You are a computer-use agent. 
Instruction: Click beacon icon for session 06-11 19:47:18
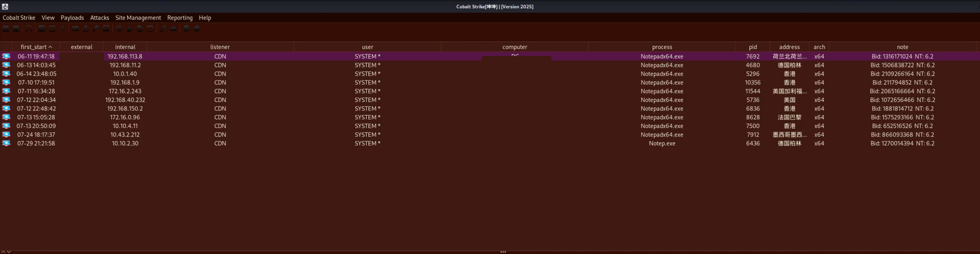pyautogui.click(x=6, y=56)
